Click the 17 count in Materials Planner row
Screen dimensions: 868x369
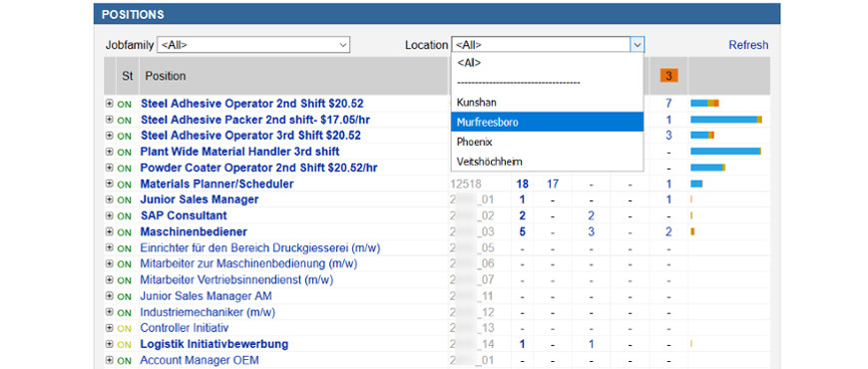[553, 184]
